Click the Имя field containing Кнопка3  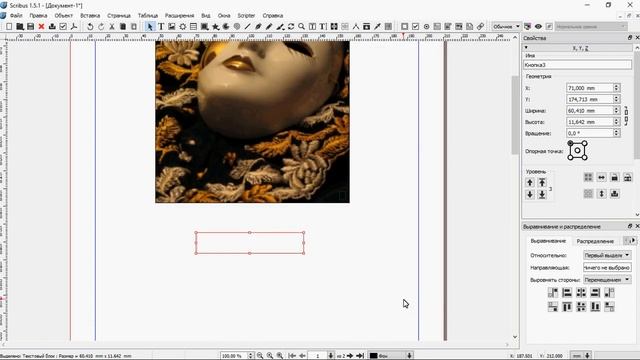coord(577,64)
